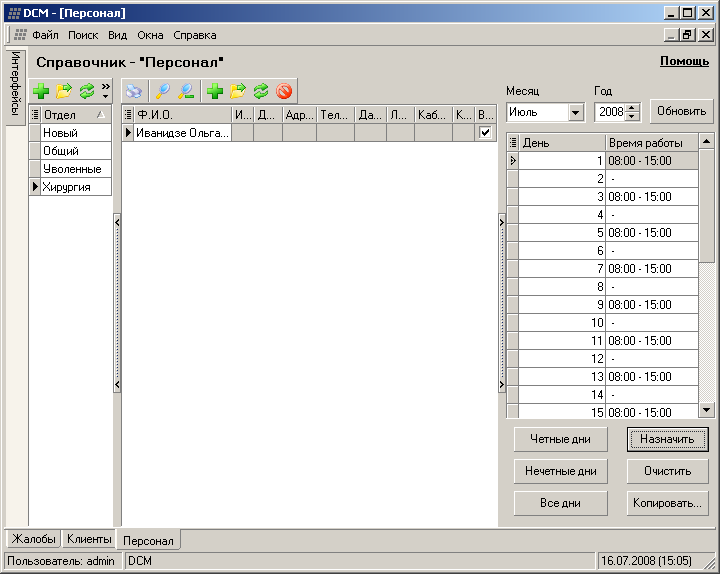Collapse the schedule panel with upper right arrow
This screenshot has height=574, width=720.
[x=501, y=223]
